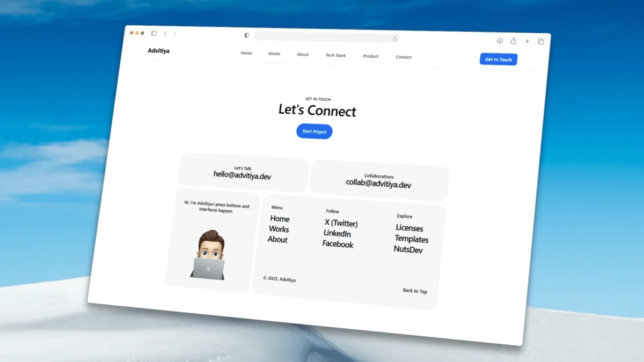Viewport: 644px width, 362px height.
Task: Click the hello@advitiya.dev email link
Action: coord(242,175)
